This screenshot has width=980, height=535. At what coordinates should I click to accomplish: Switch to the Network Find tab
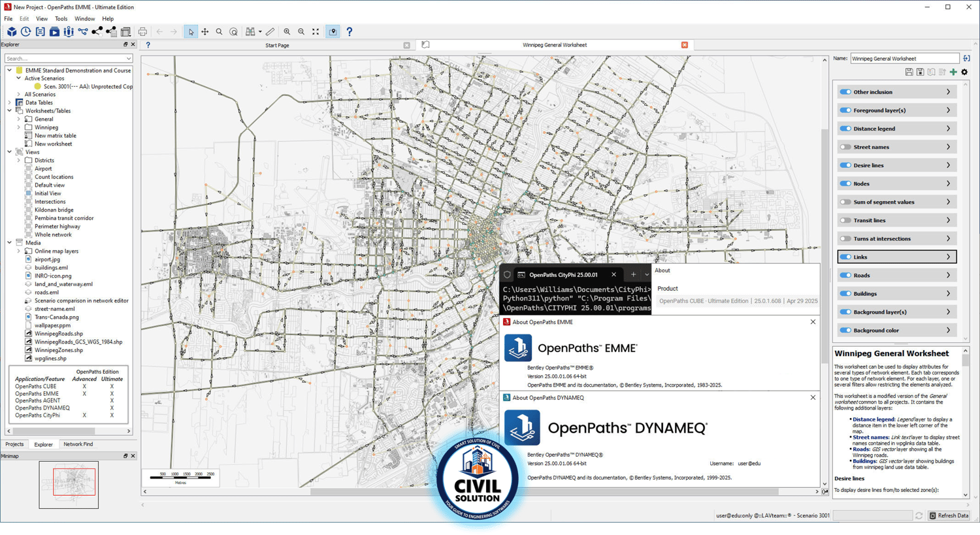click(x=78, y=444)
